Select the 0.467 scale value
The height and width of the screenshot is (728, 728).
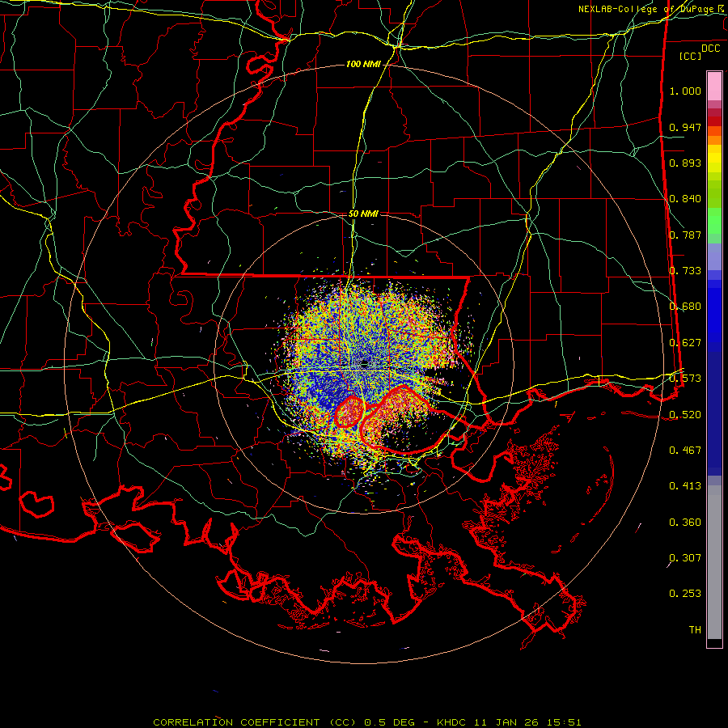tap(685, 451)
